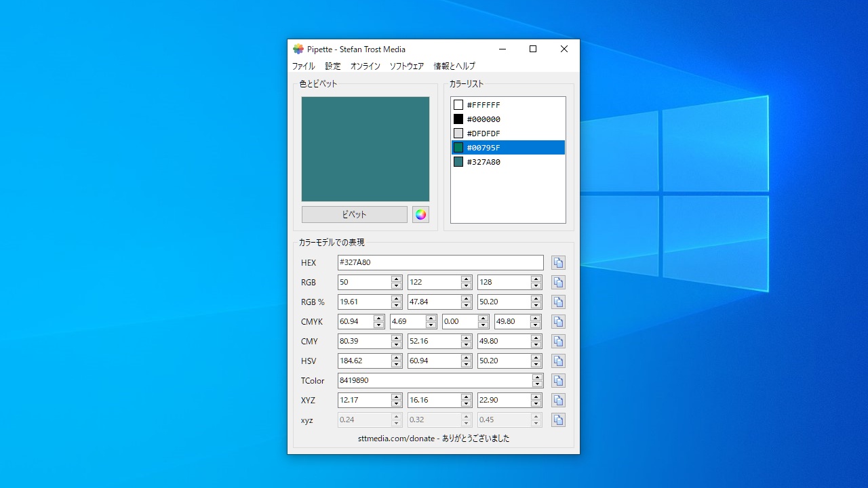Click the ピペット button
This screenshot has height=488, width=868.
pyautogui.click(x=355, y=215)
